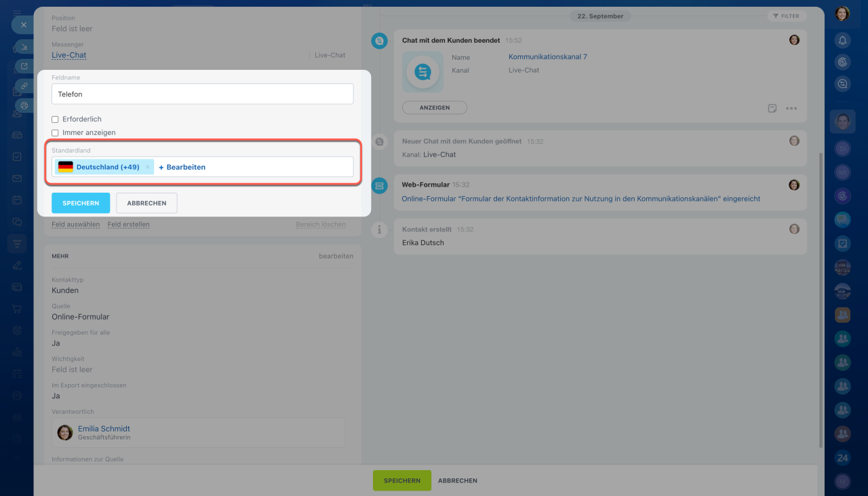Open 'Kommunikationskanal 7' link

pyautogui.click(x=548, y=57)
